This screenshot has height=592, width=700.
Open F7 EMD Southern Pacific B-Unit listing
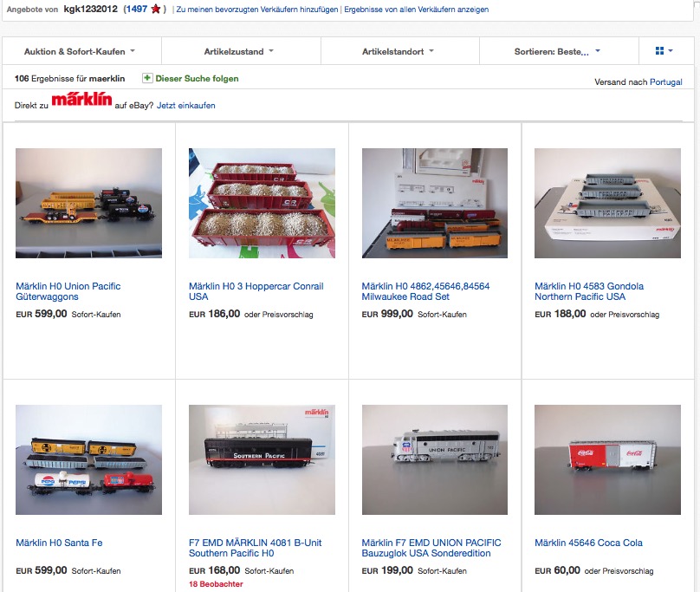tap(255, 548)
